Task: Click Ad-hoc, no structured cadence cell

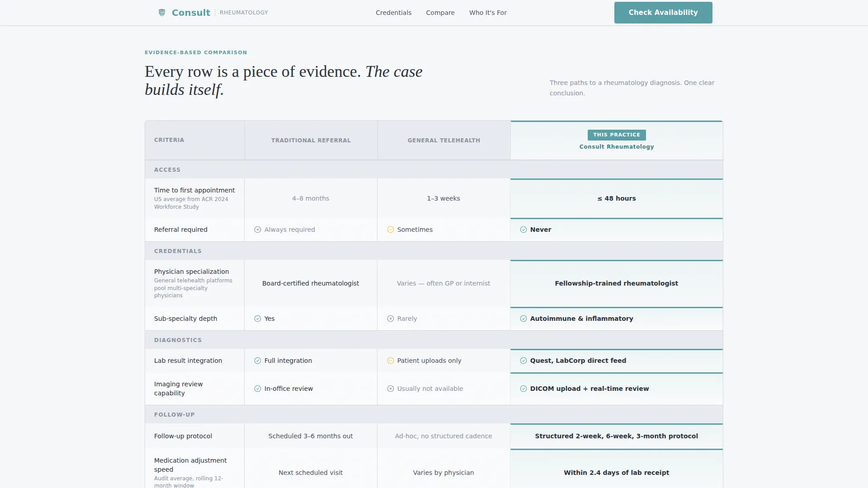Action: (443, 436)
